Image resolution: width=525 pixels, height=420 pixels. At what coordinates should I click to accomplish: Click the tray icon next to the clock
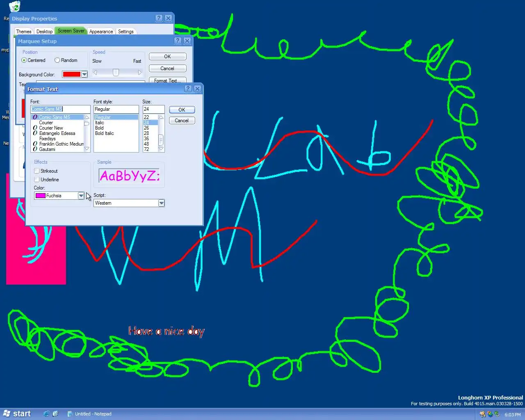[x=497, y=414]
